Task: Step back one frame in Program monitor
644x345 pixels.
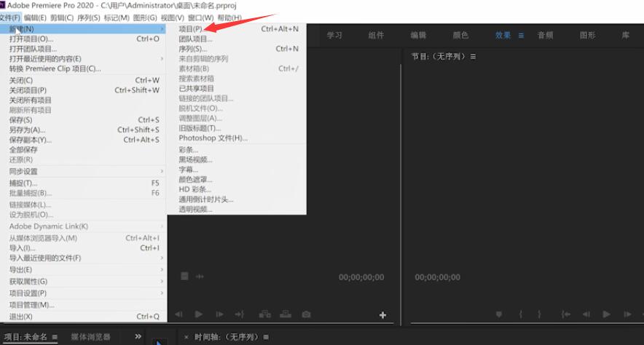Action: [586, 314]
